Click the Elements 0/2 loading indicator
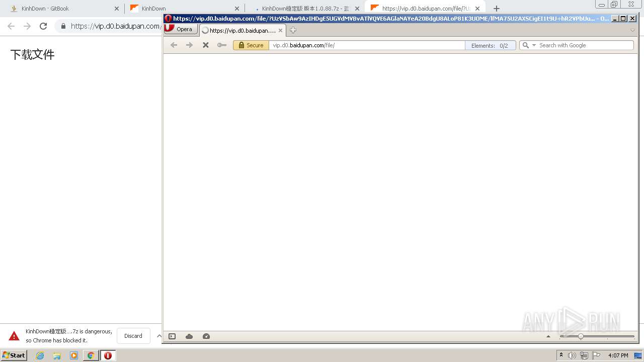Viewport: 644px width, 362px height. [490, 45]
